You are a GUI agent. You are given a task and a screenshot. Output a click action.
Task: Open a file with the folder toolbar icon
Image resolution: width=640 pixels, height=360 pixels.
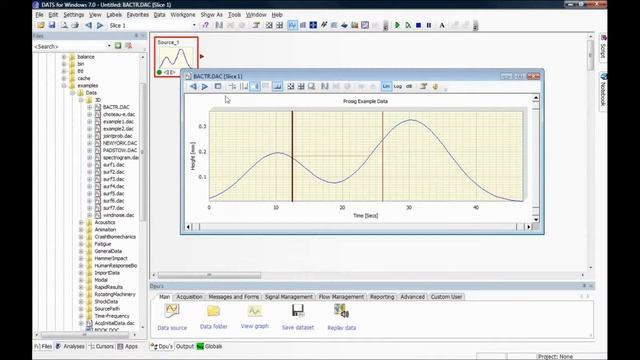(41, 25)
